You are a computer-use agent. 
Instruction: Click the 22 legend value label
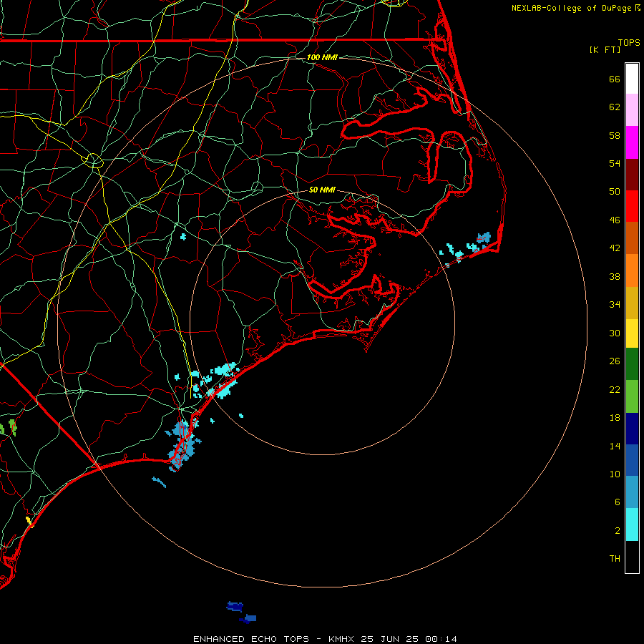615,389
